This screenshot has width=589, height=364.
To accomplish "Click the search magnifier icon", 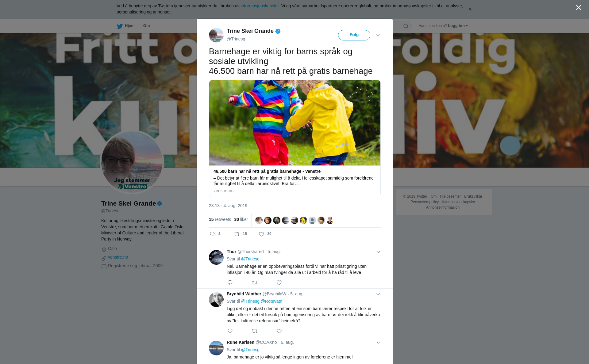I will pos(406,26).
